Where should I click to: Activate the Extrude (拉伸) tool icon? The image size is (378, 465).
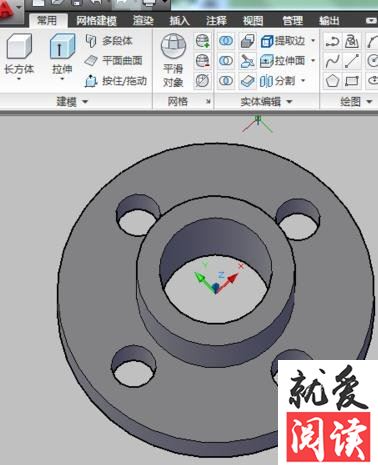62,46
